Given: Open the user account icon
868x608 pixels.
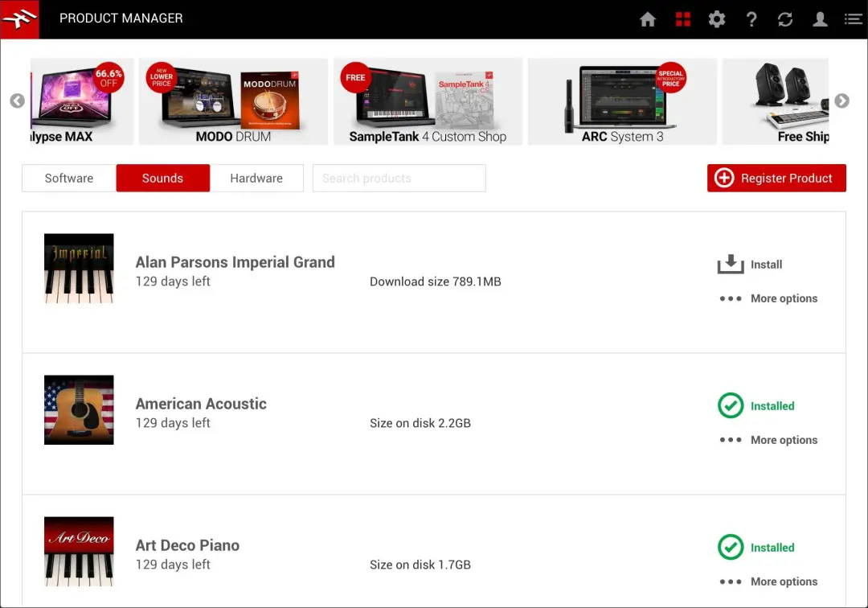Looking at the screenshot, I should pos(820,19).
